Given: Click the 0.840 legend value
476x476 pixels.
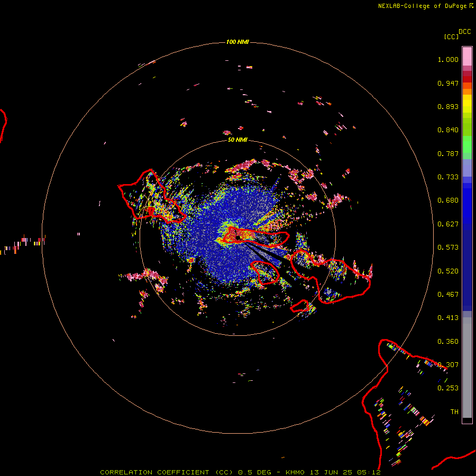Looking at the screenshot, I should point(448,130).
